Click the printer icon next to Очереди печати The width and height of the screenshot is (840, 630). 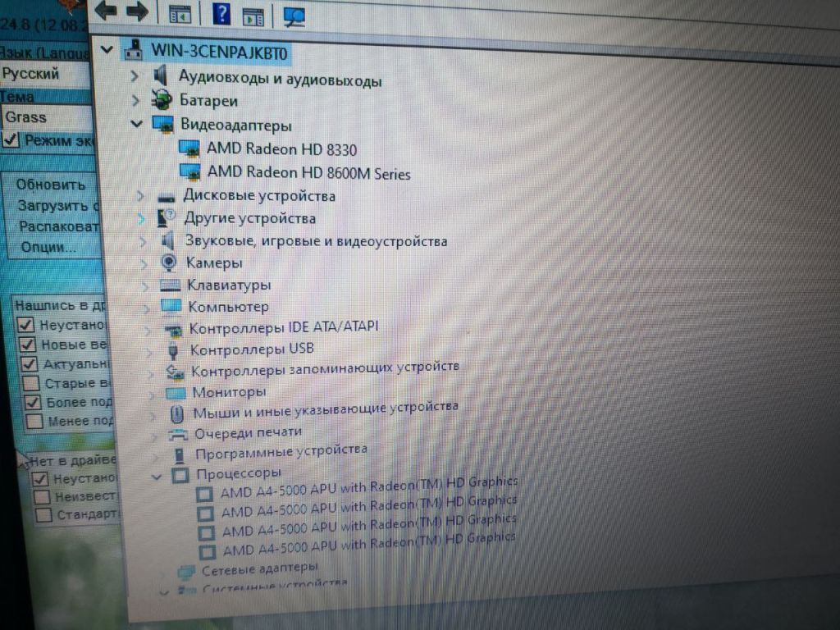178,435
